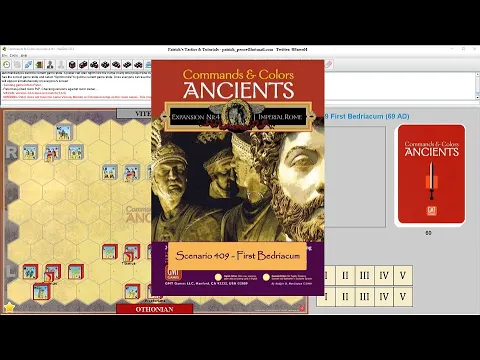The image size is (480, 360).
Task: Click the bottom-row V victory banner box
Action: [403, 296]
